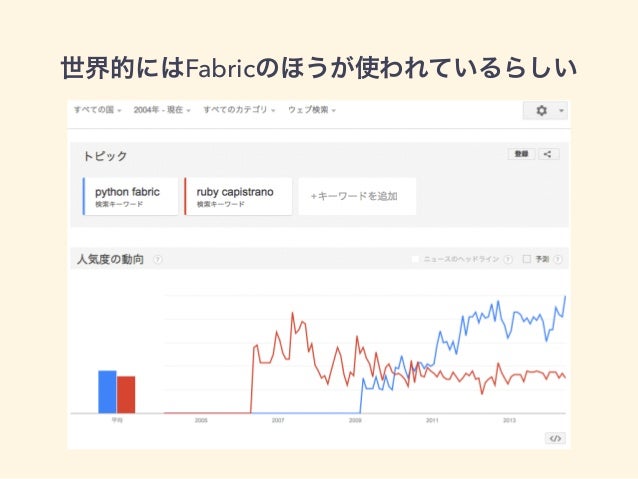Click the 2013 axis label

click(x=509, y=420)
